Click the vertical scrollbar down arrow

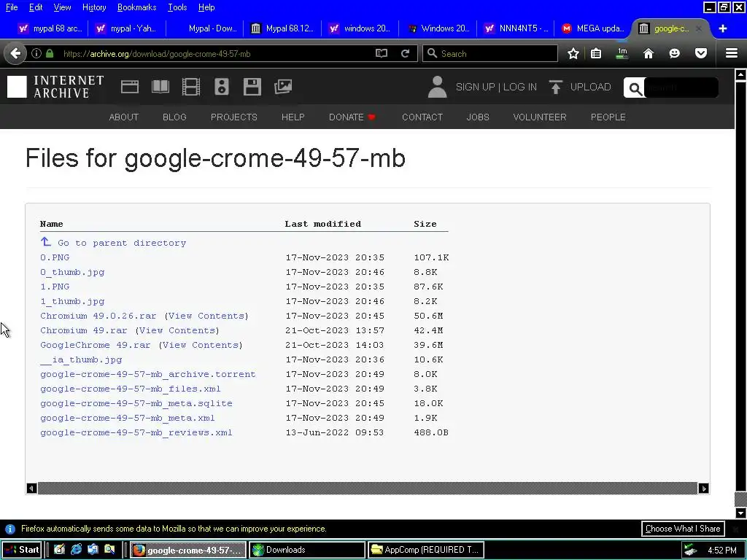click(740, 513)
